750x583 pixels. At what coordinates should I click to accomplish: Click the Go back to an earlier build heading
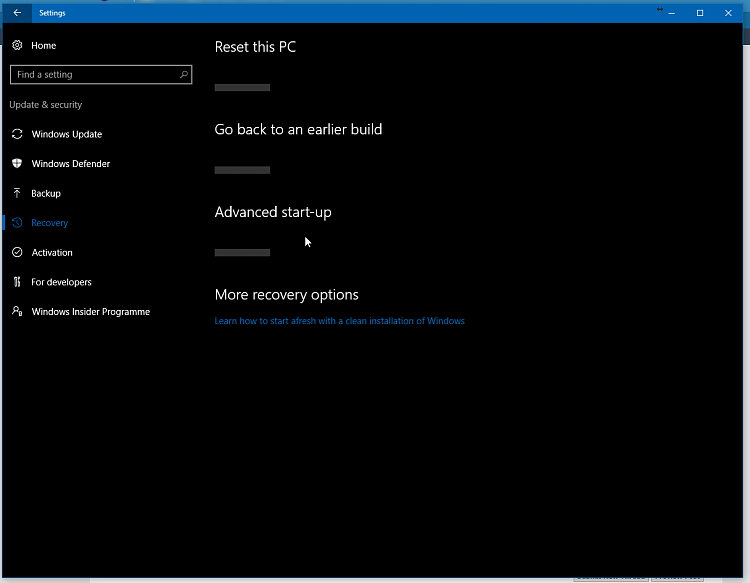click(x=298, y=130)
